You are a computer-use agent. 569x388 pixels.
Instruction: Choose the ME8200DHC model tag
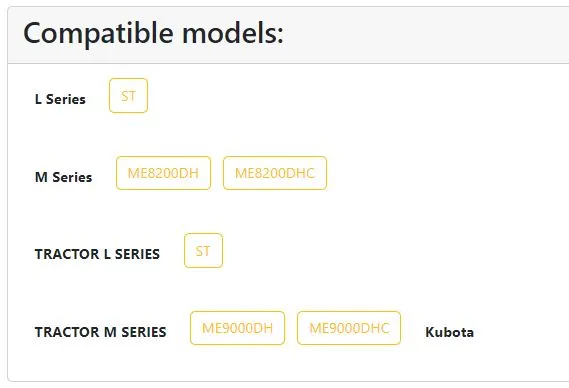275,173
